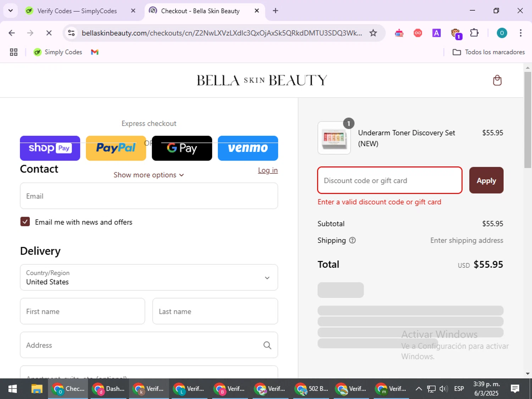Open the tab search dropdown arrow
The image size is (532, 399).
coord(11,11)
